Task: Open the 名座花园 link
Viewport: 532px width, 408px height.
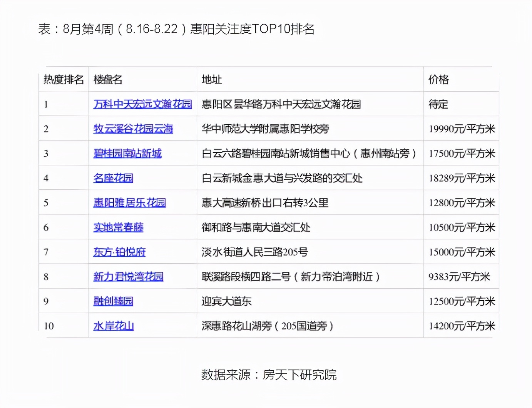Action: tap(113, 178)
